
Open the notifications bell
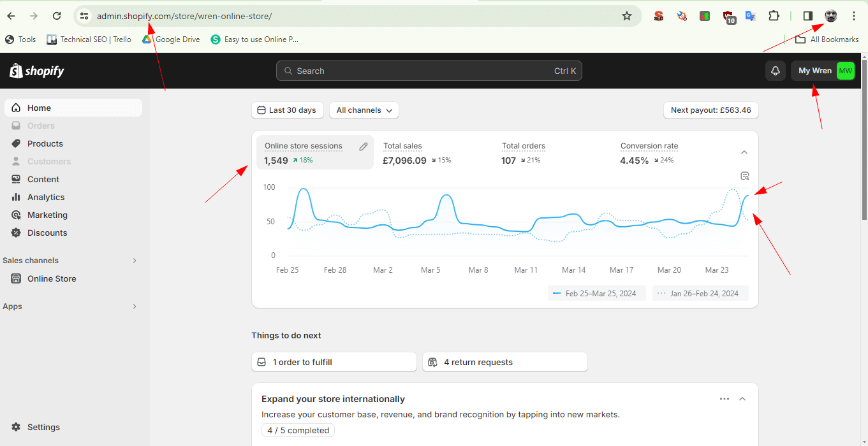click(x=776, y=71)
